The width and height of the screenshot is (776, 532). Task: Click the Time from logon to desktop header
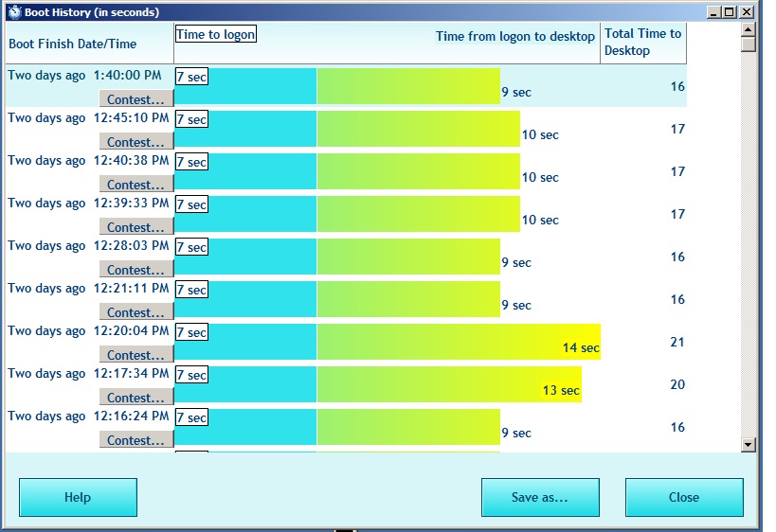515,36
